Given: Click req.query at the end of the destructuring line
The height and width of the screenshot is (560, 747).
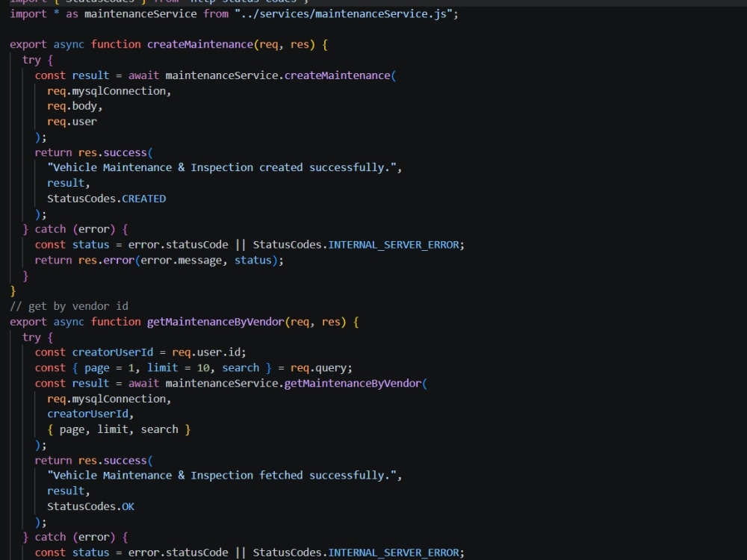Looking at the screenshot, I should (x=320, y=368).
